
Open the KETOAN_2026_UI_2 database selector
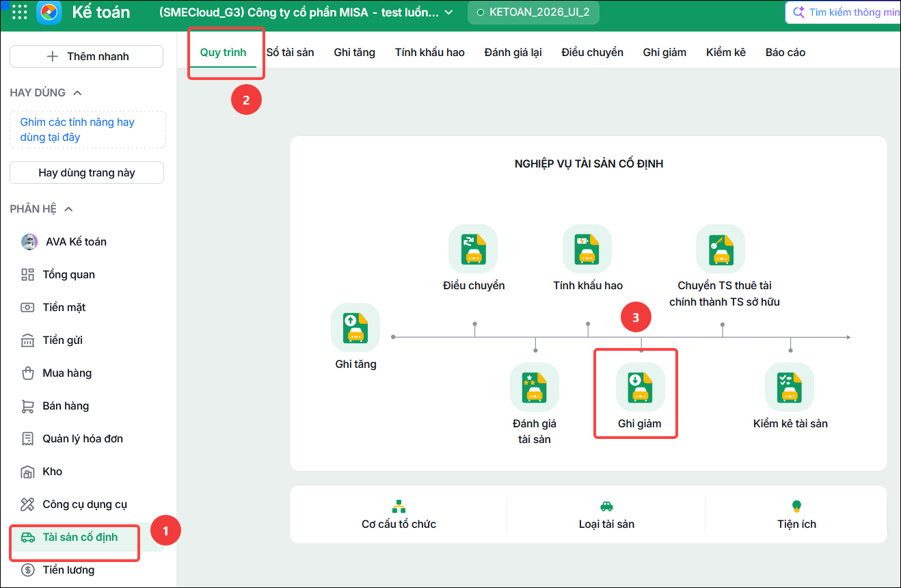coord(533,12)
